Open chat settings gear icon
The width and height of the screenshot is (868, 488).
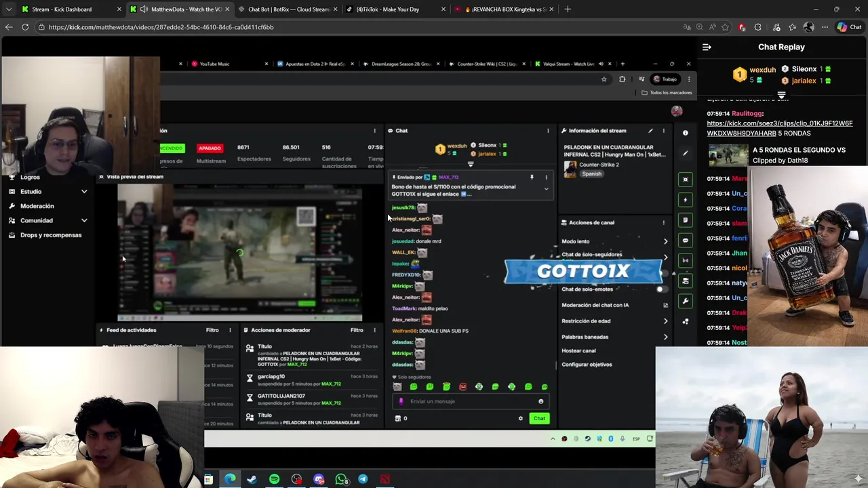521,418
